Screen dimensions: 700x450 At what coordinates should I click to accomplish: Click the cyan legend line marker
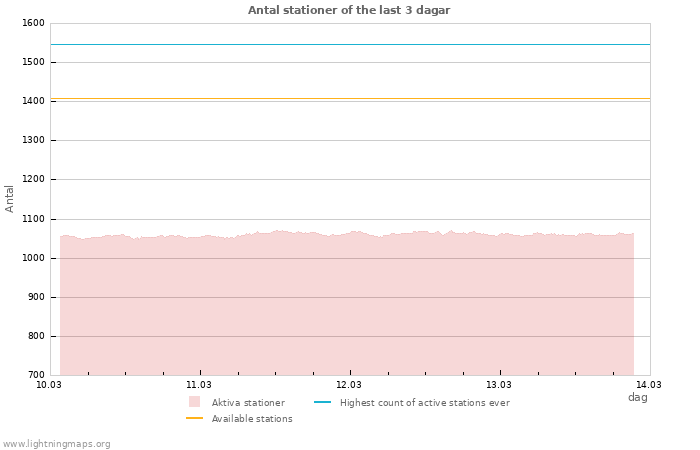pyautogui.click(x=322, y=402)
